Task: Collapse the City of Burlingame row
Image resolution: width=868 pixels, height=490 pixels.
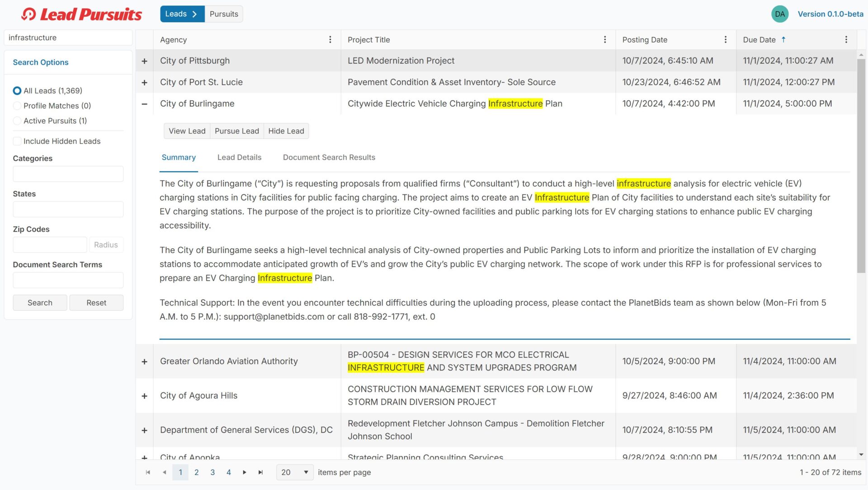Action: (x=144, y=104)
